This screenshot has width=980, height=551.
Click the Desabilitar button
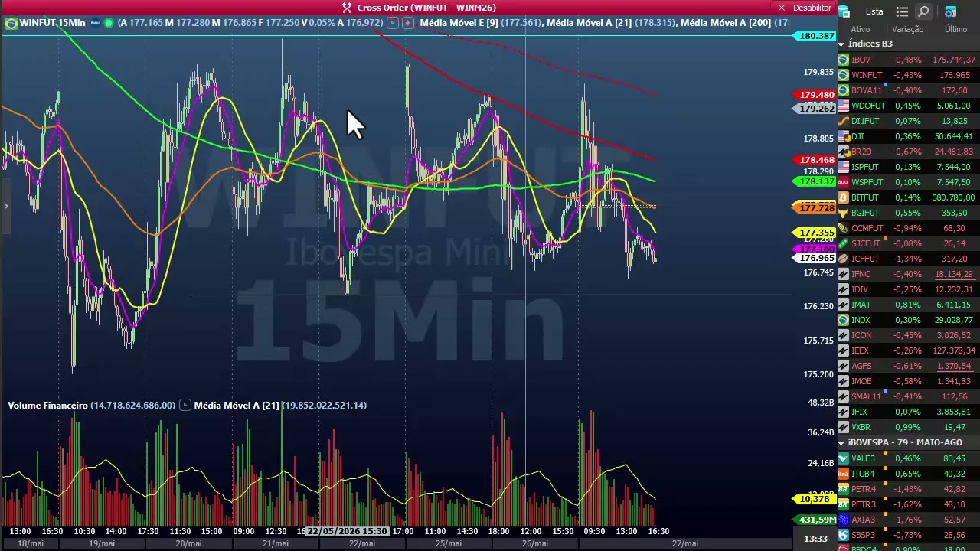pos(812,8)
